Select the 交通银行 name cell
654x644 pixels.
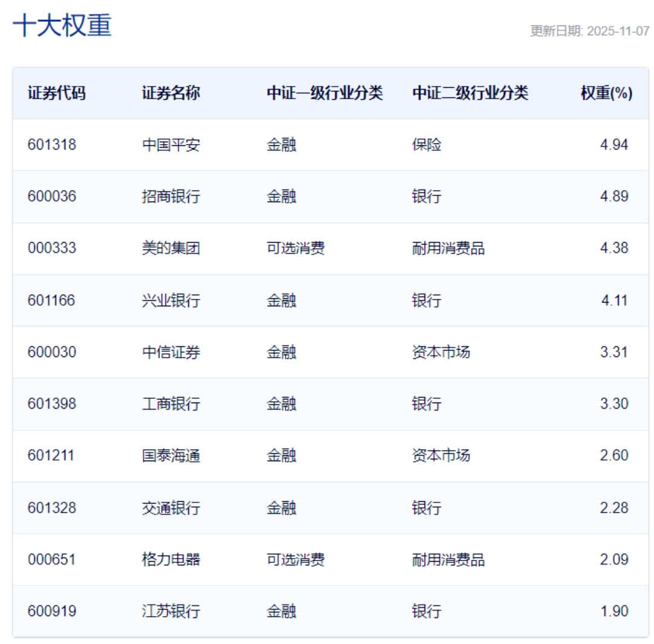(171, 508)
